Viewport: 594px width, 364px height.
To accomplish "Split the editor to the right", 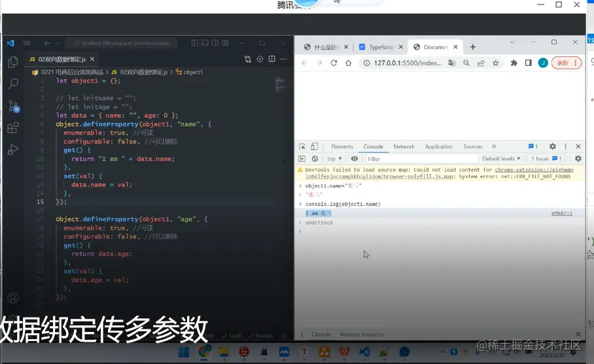I will click(x=271, y=59).
